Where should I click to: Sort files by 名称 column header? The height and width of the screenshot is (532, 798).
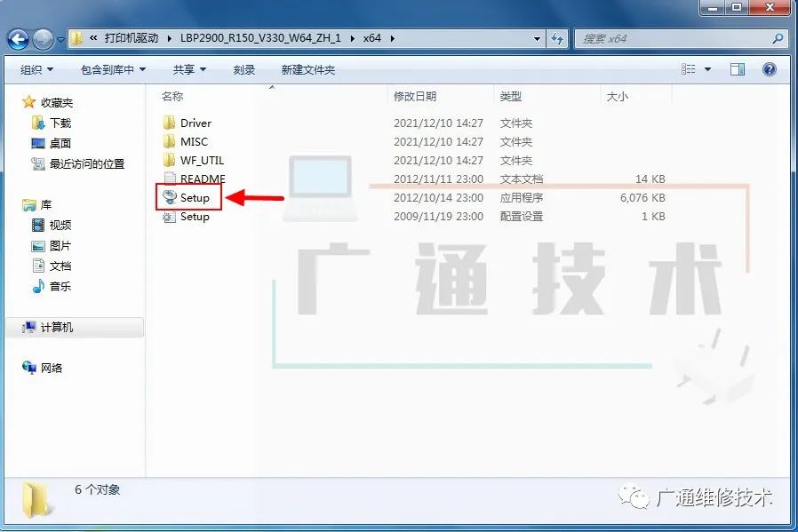pyautogui.click(x=172, y=96)
